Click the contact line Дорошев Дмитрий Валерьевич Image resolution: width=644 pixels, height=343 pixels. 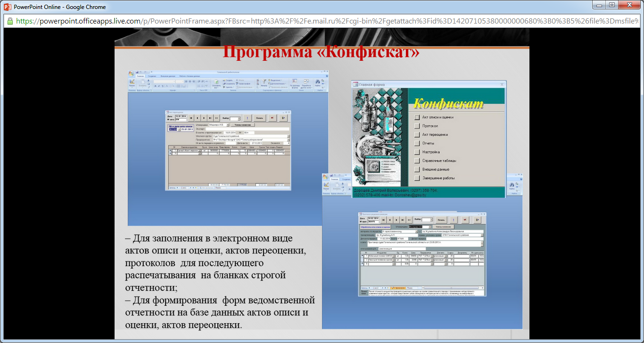click(395, 190)
